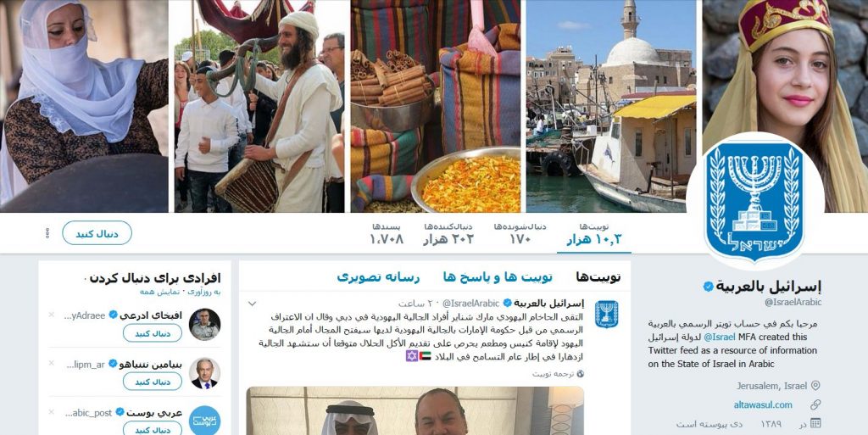
Task: Click the calendar icon by join date
Action: (x=815, y=423)
